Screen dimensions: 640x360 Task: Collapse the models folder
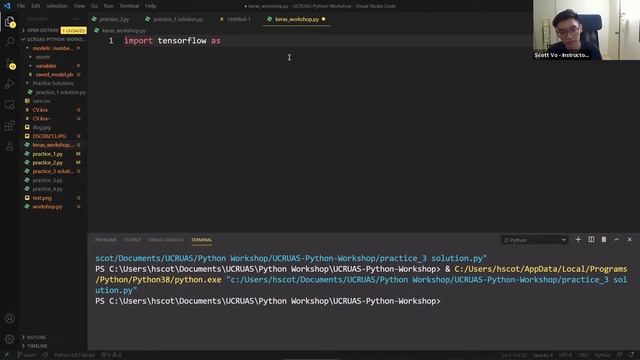[x=54, y=48]
